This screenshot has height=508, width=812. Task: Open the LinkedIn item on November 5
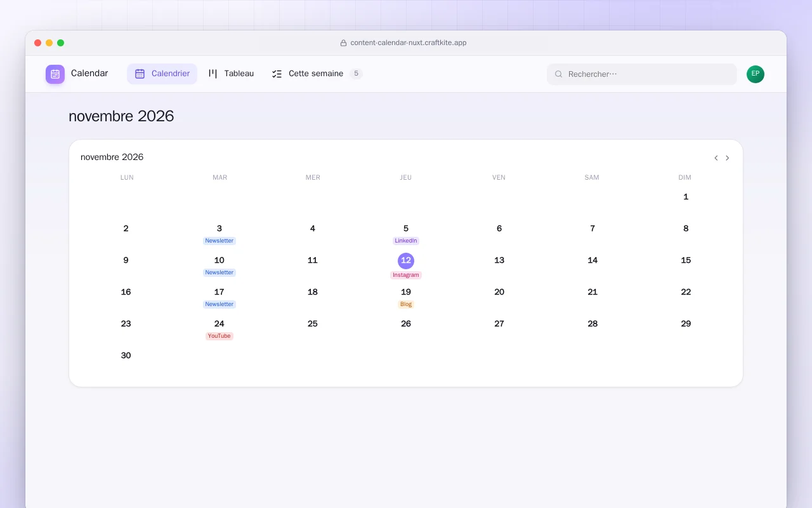pos(406,241)
